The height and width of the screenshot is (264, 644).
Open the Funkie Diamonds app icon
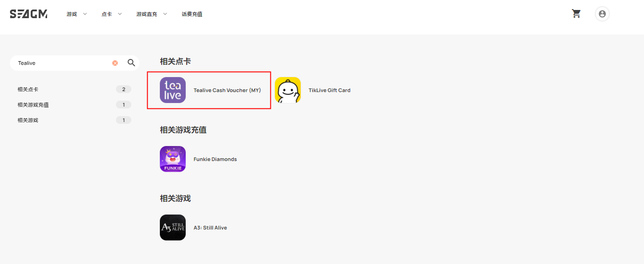173,159
